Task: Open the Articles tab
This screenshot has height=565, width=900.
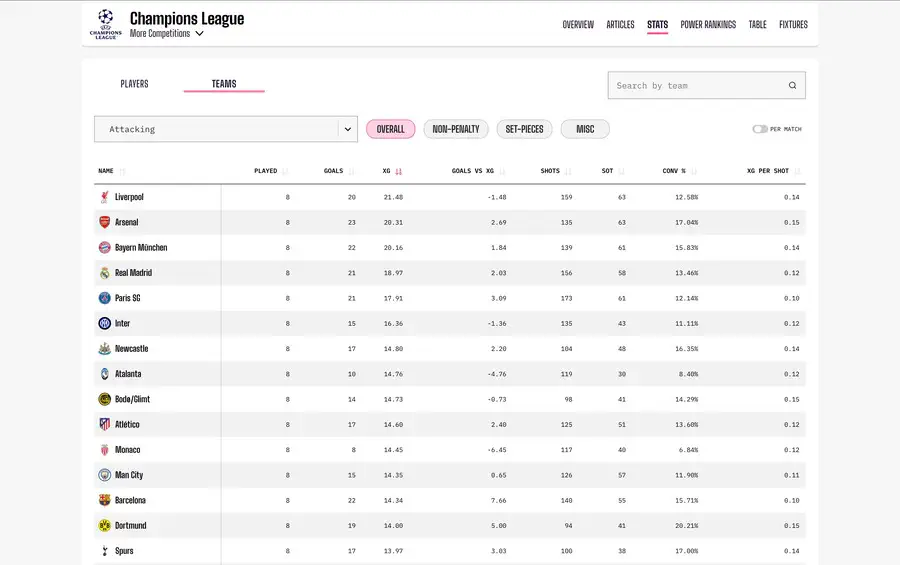Action: coord(620,25)
